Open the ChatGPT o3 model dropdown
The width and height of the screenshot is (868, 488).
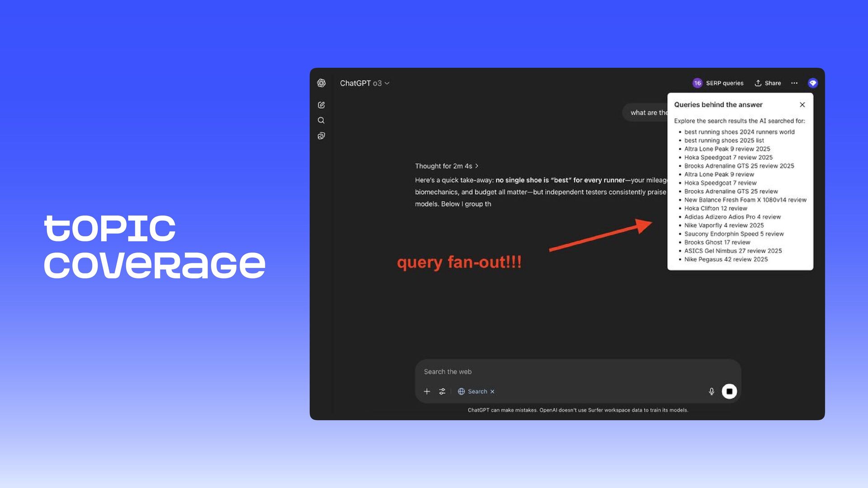coord(364,83)
